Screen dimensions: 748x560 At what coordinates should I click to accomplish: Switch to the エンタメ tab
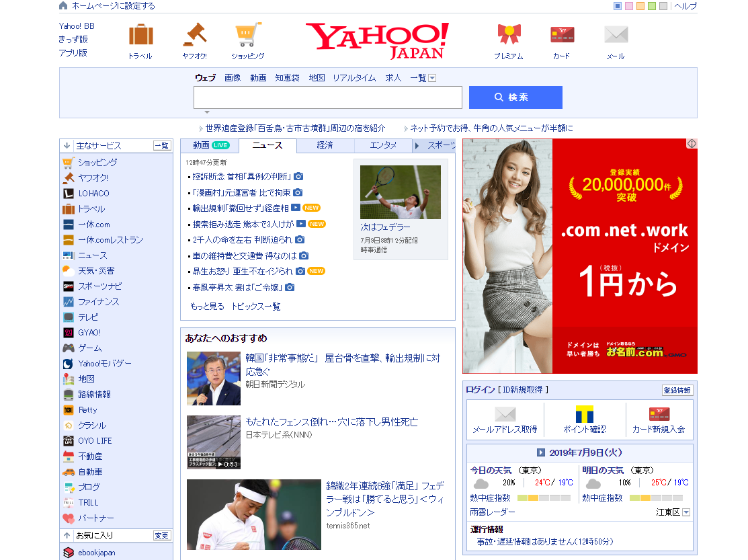383,145
